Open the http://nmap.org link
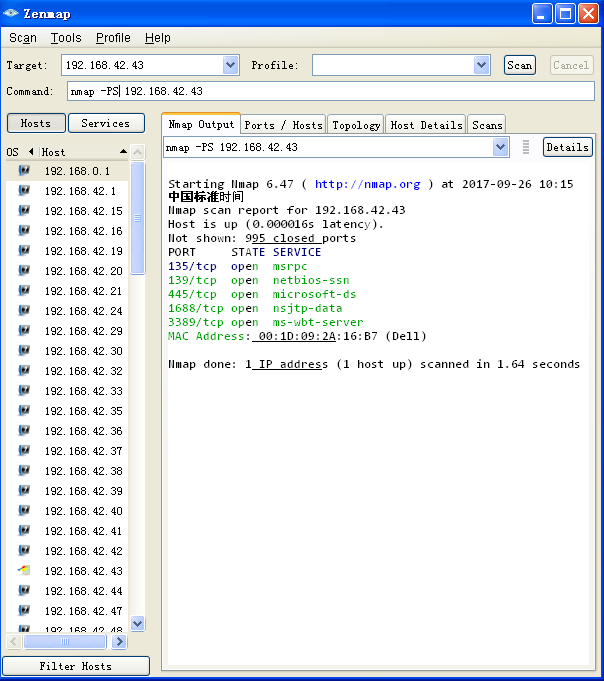This screenshot has width=604, height=681. [x=367, y=184]
